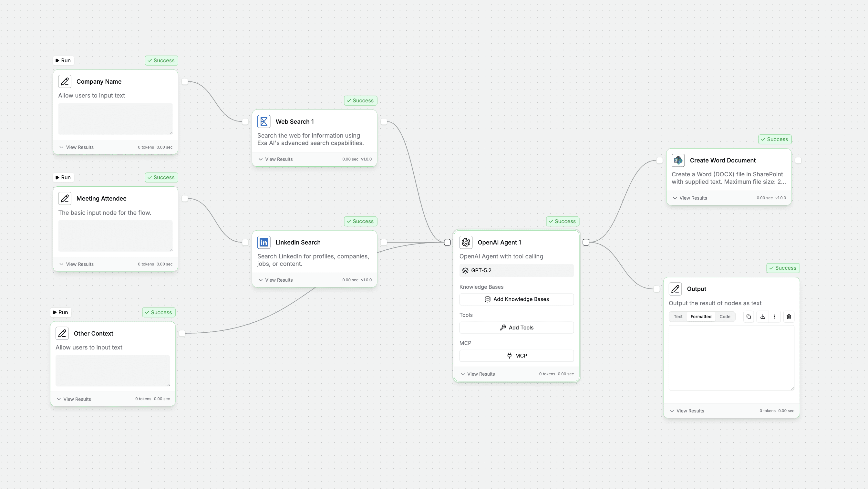The width and height of the screenshot is (868, 489).
Task: Open the Output three-dot more options
Action: 774,317
